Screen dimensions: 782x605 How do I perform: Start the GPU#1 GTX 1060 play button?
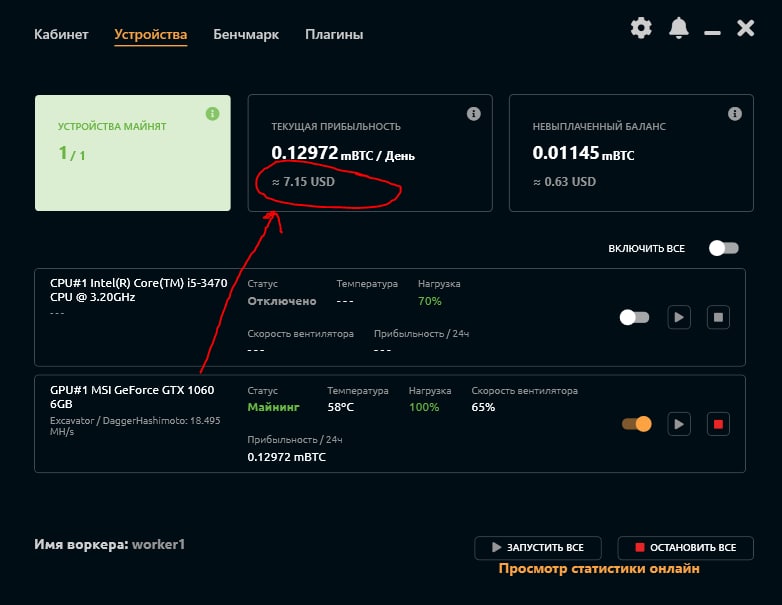679,424
